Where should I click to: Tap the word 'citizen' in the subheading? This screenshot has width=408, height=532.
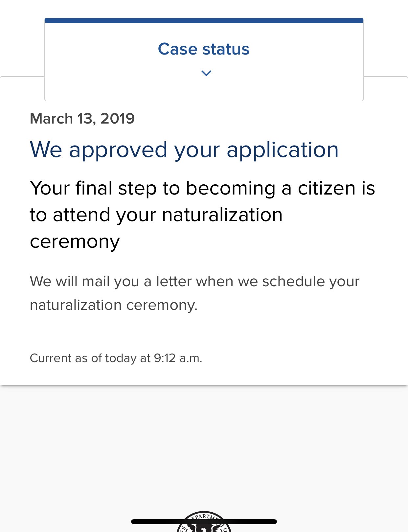coord(327,189)
